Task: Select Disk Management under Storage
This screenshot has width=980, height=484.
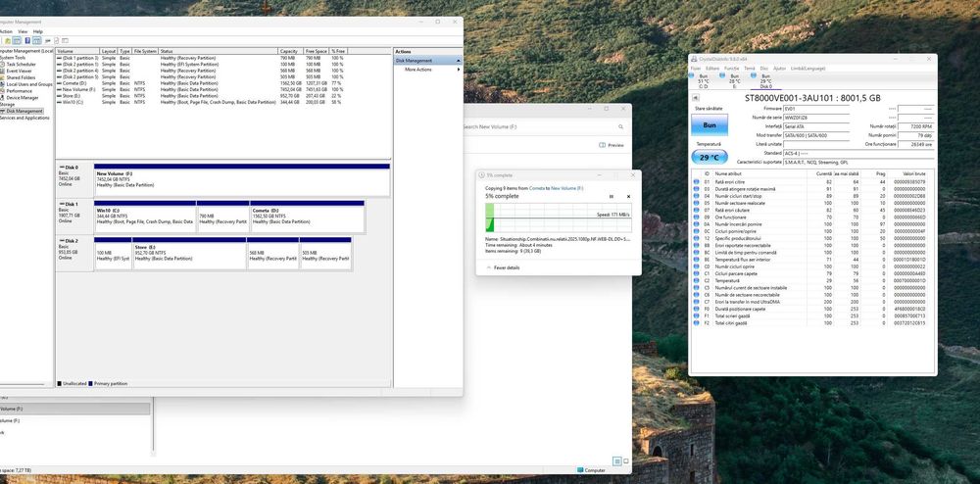Action: point(22,111)
